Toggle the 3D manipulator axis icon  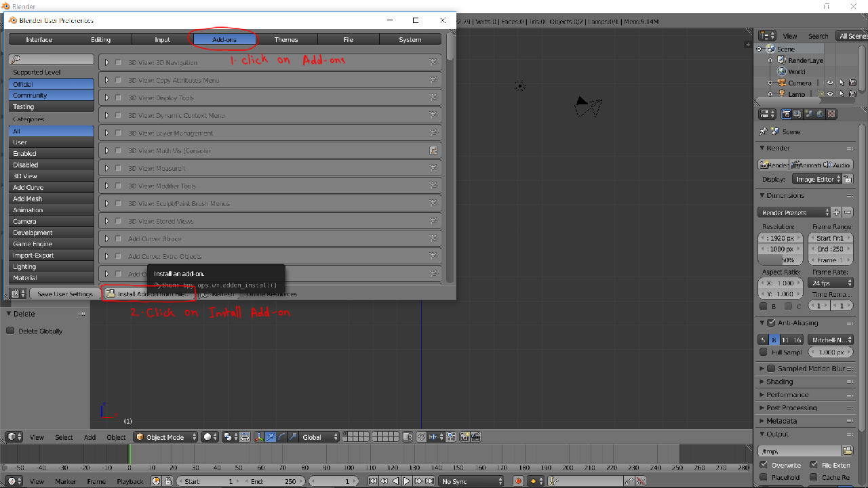[259, 437]
